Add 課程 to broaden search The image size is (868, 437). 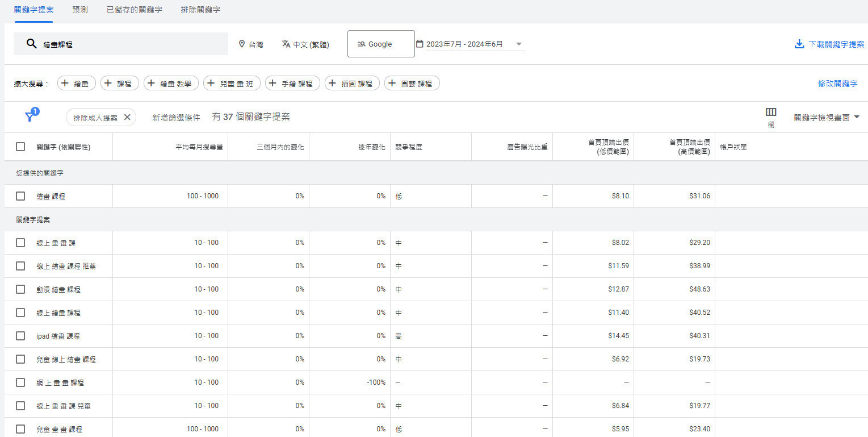[120, 84]
